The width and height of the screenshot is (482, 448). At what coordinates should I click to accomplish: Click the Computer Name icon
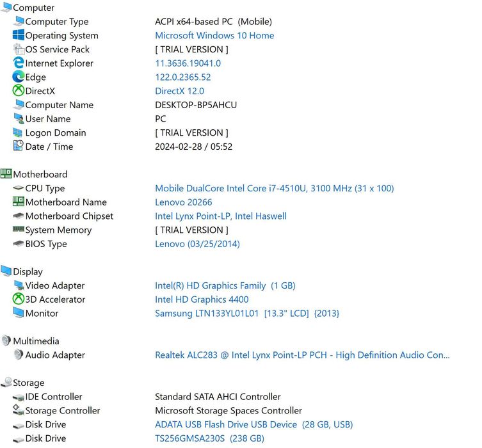[19, 104]
